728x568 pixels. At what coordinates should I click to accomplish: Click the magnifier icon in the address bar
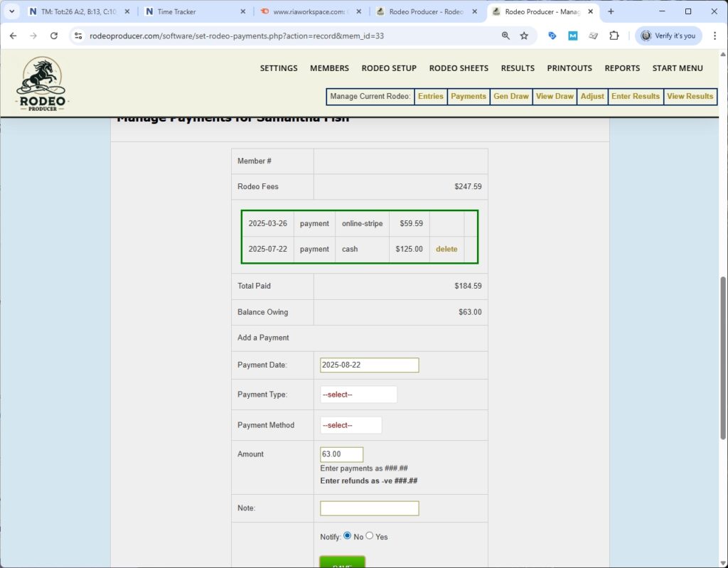point(505,35)
